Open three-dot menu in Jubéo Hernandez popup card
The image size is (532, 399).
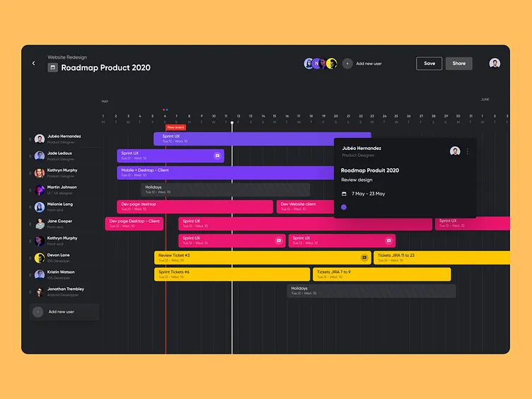tap(468, 151)
